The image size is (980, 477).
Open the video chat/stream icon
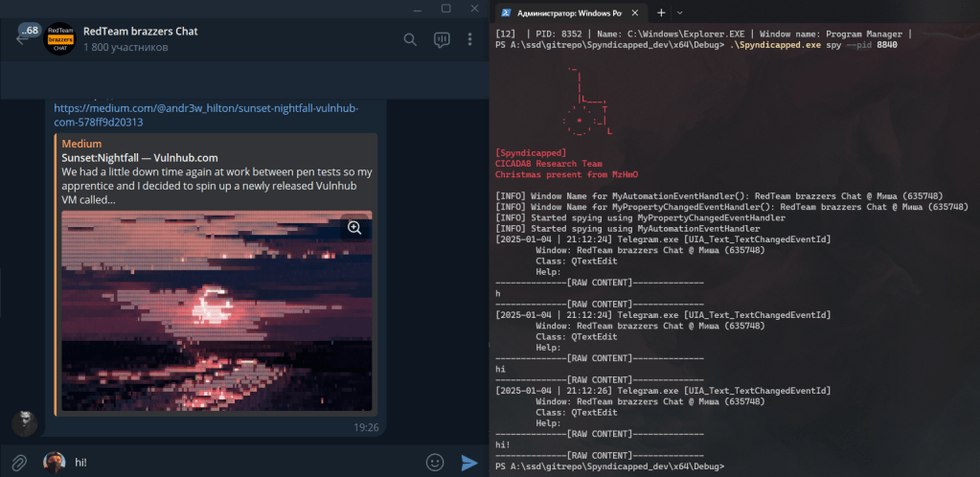click(x=442, y=39)
